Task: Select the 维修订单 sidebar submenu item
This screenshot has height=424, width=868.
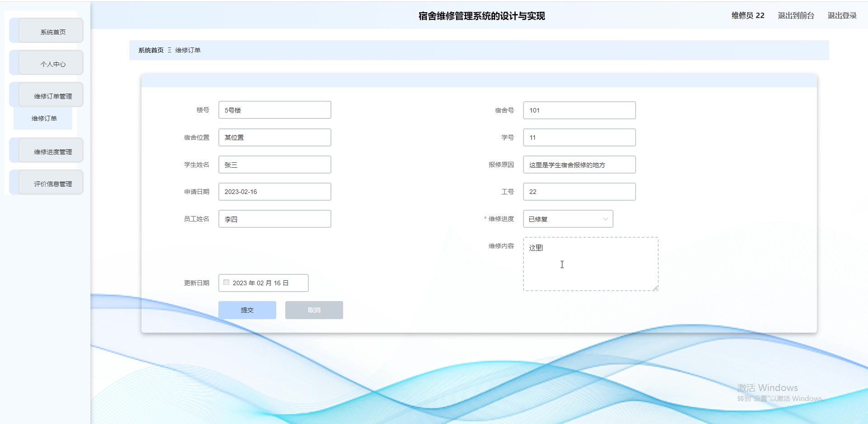Action: point(43,118)
